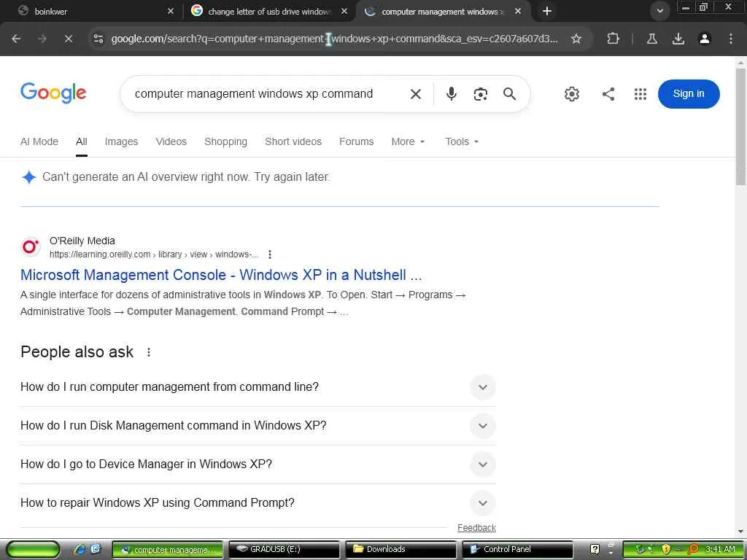Bookmark this page with the star
The image size is (747, 560).
(x=576, y=39)
